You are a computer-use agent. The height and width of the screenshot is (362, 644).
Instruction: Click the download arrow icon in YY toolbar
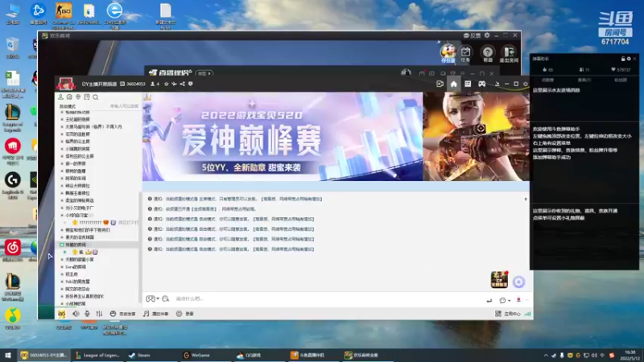point(497,84)
